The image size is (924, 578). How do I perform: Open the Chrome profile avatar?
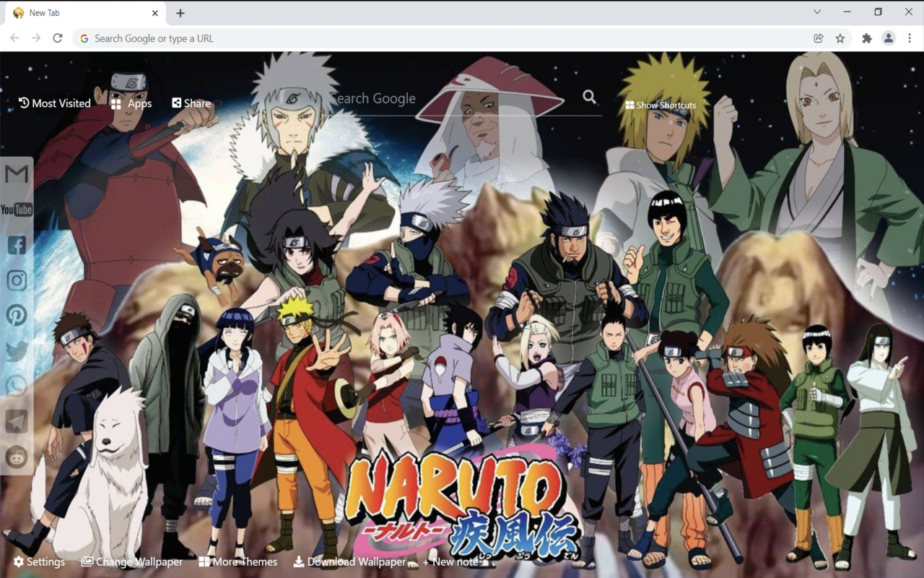click(889, 38)
